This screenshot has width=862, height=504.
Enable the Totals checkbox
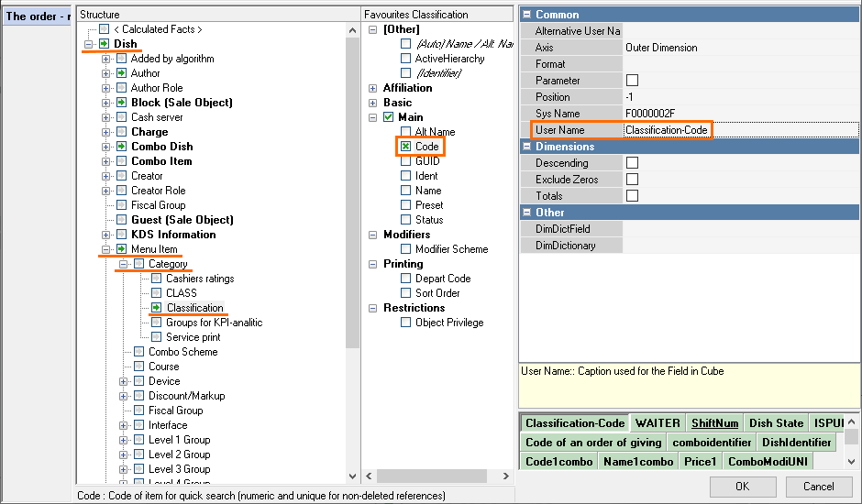tap(632, 196)
